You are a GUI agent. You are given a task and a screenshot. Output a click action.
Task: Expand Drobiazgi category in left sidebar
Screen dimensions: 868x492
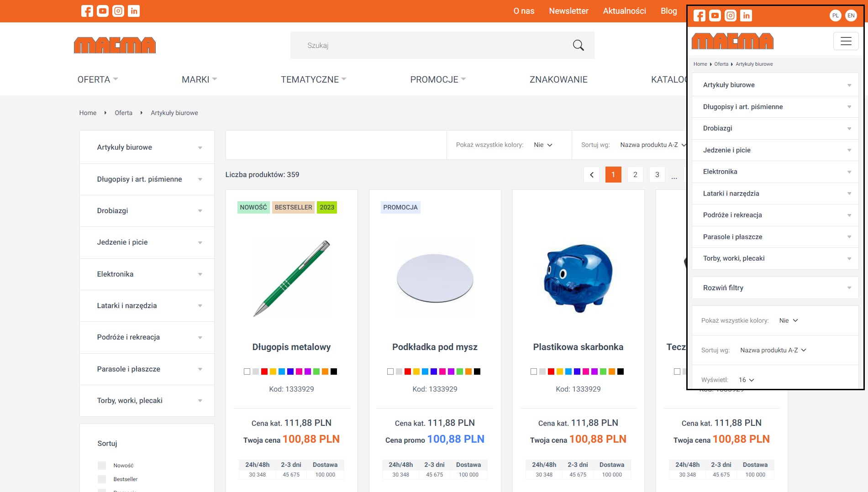tap(147, 211)
